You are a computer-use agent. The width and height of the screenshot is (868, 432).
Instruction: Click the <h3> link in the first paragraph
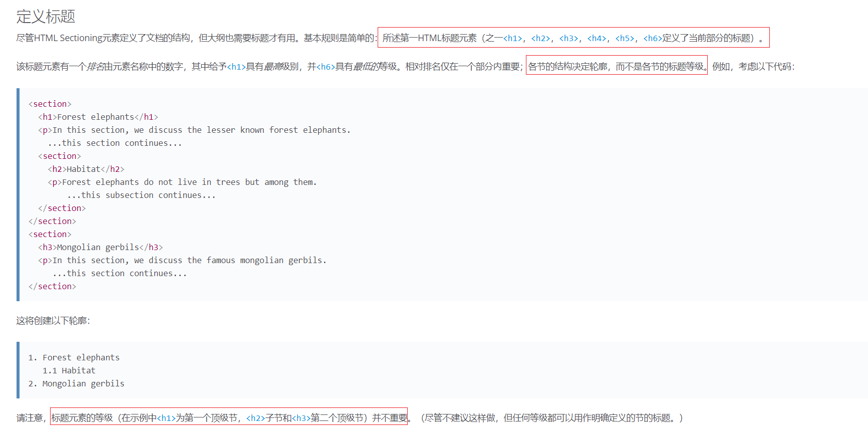[569, 38]
